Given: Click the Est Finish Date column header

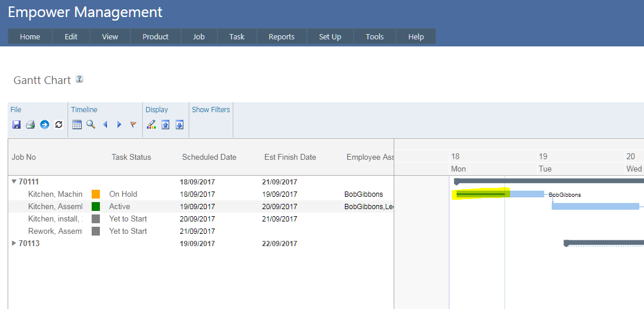Looking at the screenshot, I should click(x=290, y=157).
